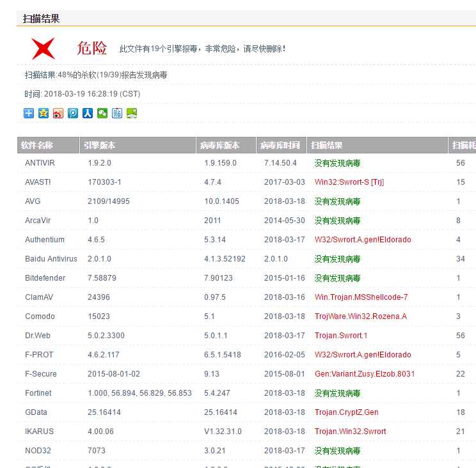
Task: Click the Baidu Antivirus software name
Action: (x=51, y=259)
